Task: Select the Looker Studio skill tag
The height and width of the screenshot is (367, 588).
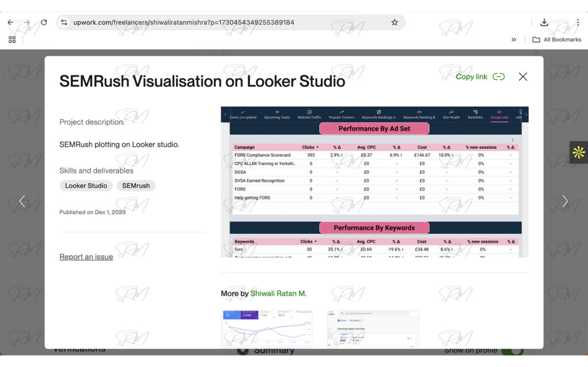Action: coord(86,186)
